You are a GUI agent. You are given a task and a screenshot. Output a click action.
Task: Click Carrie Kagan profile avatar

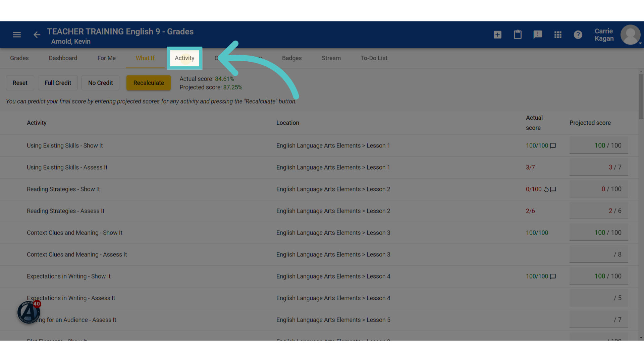pyautogui.click(x=630, y=35)
